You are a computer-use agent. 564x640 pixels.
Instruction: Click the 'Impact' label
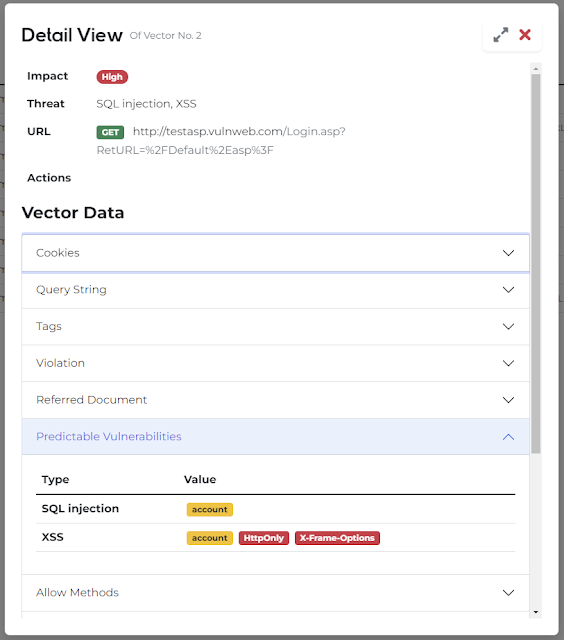pyautogui.click(x=48, y=76)
